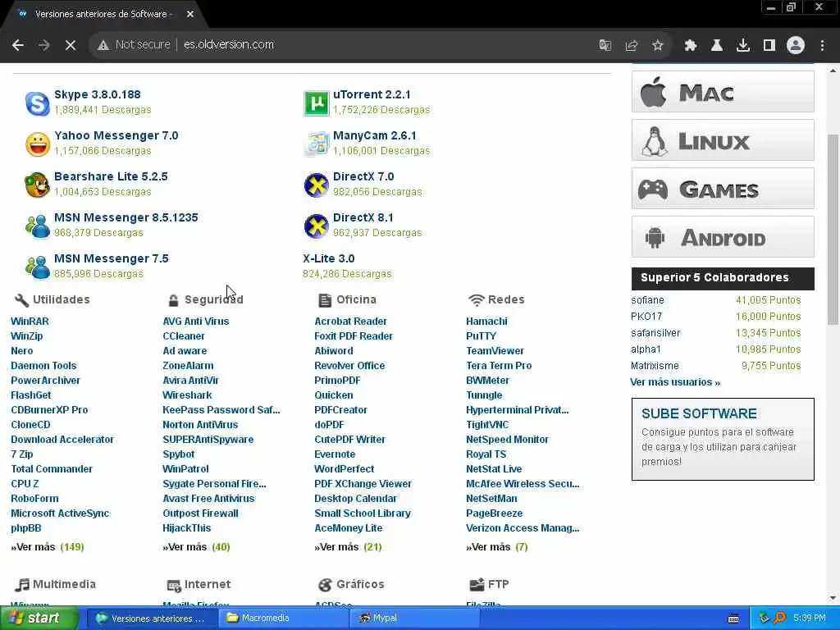Open the FTP category heading
The height and width of the screenshot is (630, 840).
(498, 584)
